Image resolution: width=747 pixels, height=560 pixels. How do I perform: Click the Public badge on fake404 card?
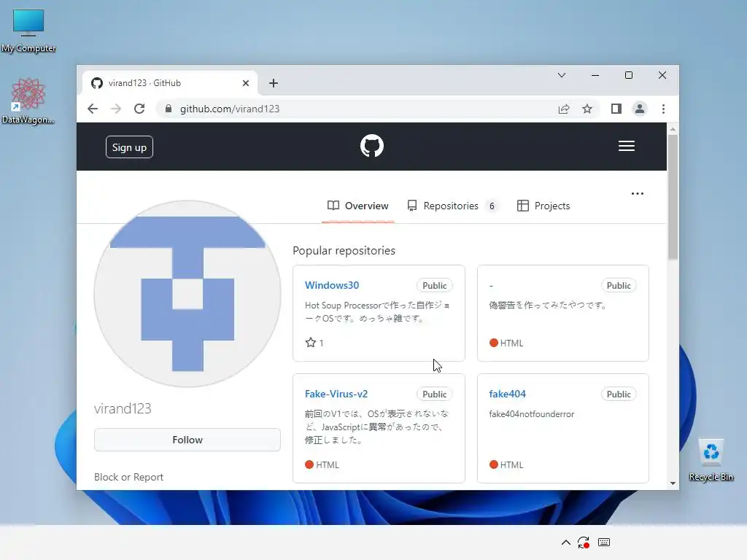click(x=619, y=394)
